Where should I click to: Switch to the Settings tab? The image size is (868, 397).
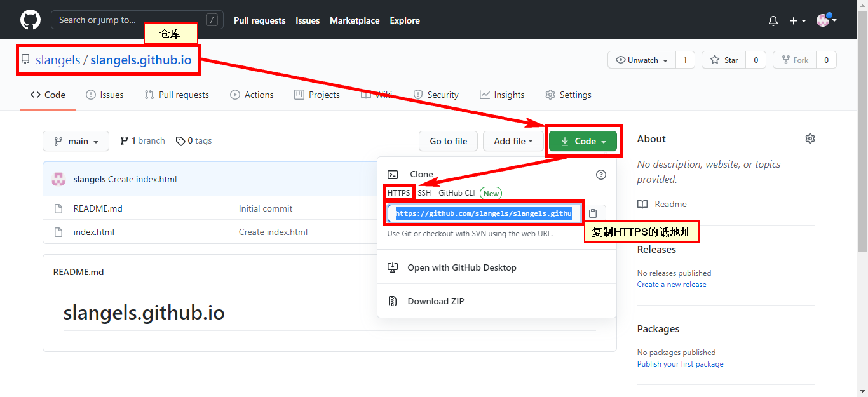tap(568, 95)
